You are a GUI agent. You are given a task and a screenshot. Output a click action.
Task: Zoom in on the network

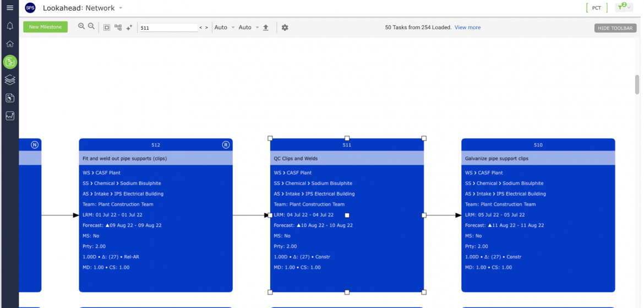coord(81,26)
